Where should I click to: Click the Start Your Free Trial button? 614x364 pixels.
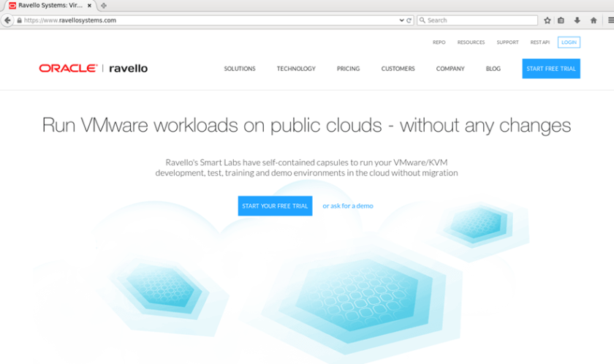(x=275, y=206)
